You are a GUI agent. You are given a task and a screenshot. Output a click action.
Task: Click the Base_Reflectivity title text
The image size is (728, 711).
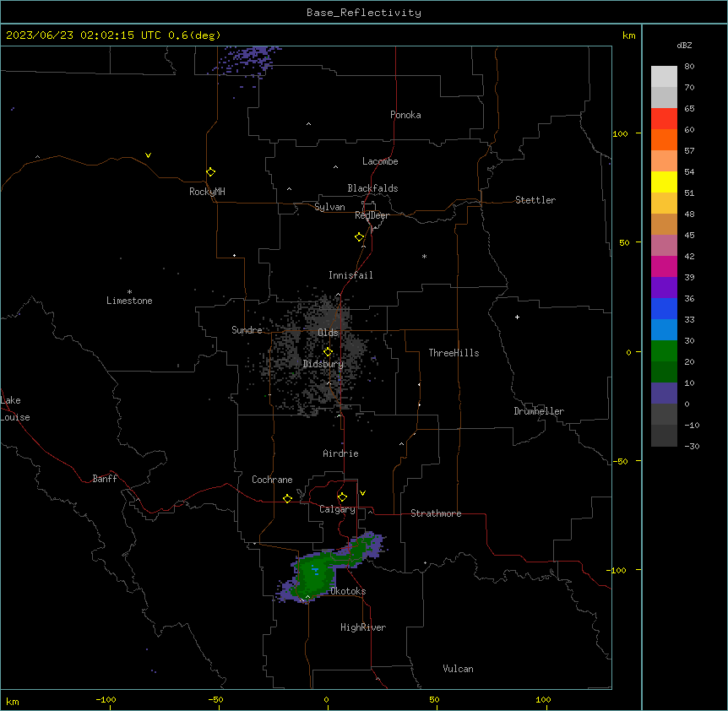click(x=364, y=13)
